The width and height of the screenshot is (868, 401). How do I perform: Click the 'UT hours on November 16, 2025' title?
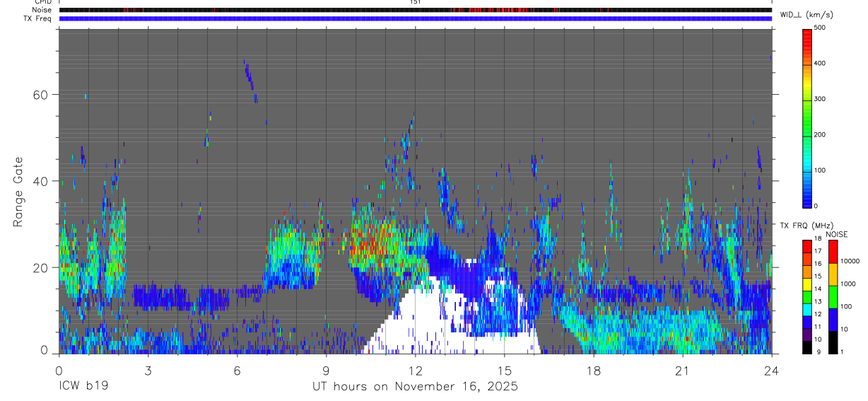416,387
